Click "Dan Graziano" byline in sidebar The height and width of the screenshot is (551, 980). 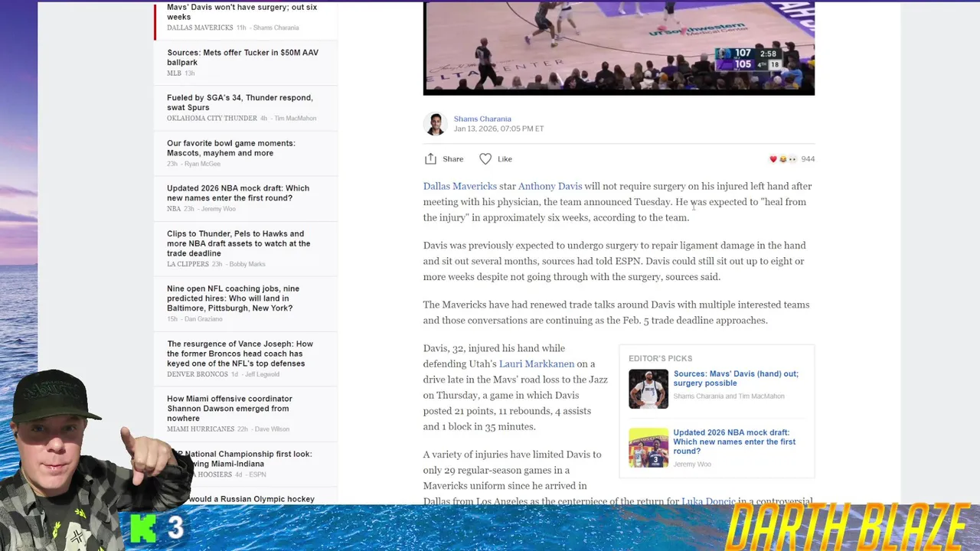(203, 319)
